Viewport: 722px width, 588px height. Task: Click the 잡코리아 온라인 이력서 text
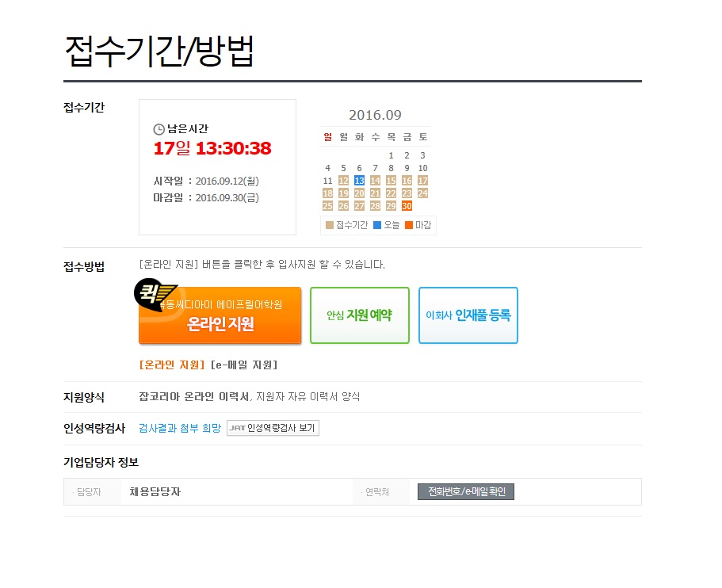pos(194,397)
